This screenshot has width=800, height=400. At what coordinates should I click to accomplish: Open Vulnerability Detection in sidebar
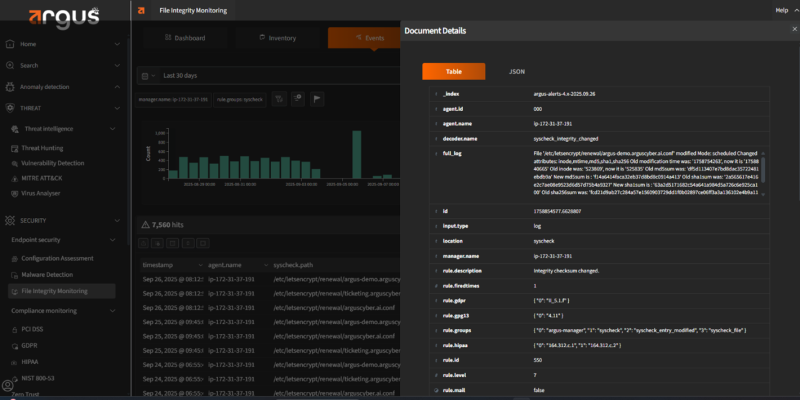(52, 163)
